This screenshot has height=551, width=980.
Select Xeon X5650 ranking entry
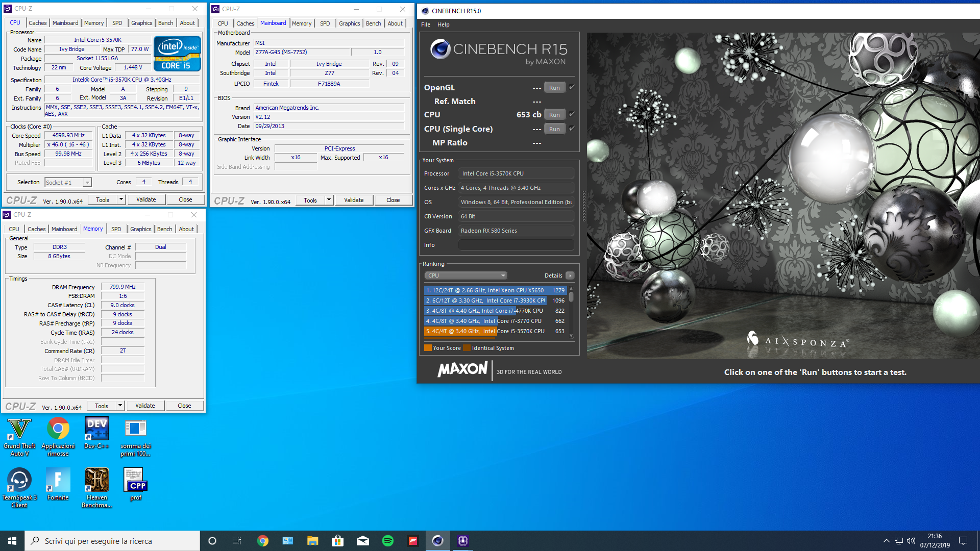pos(495,290)
